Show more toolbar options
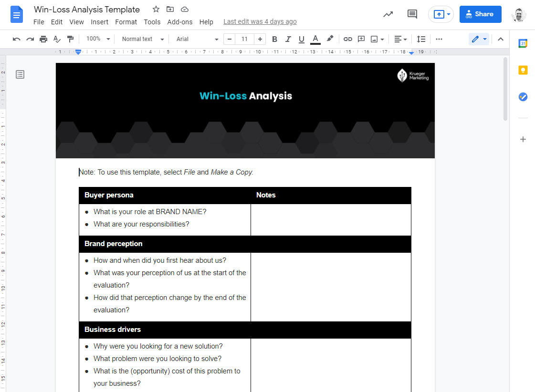This screenshot has height=392, width=535. click(439, 39)
